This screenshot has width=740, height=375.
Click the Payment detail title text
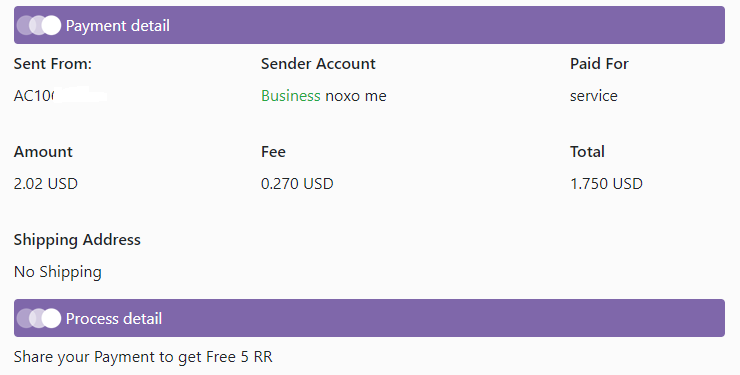click(118, 25)
